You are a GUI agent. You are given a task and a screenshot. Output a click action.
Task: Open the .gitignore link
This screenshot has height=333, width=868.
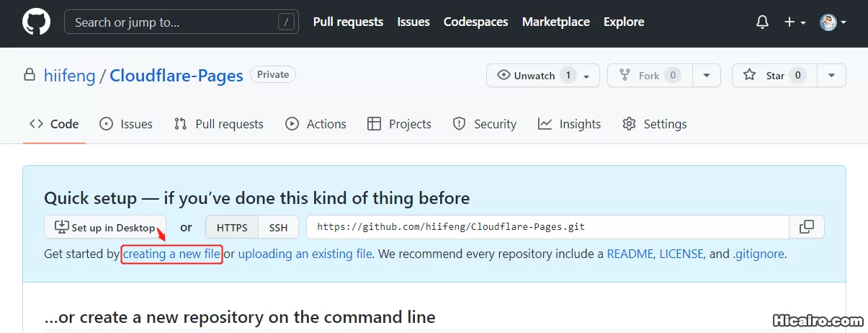coord(759,254)
